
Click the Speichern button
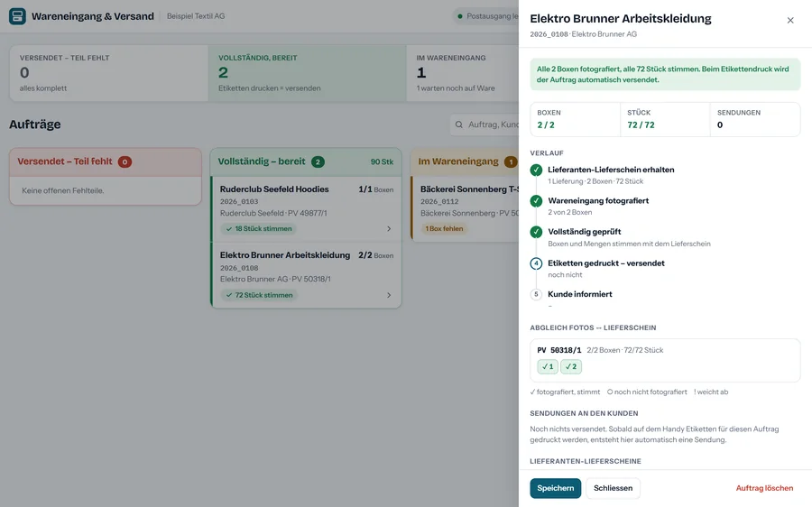[x=555, y=488]
